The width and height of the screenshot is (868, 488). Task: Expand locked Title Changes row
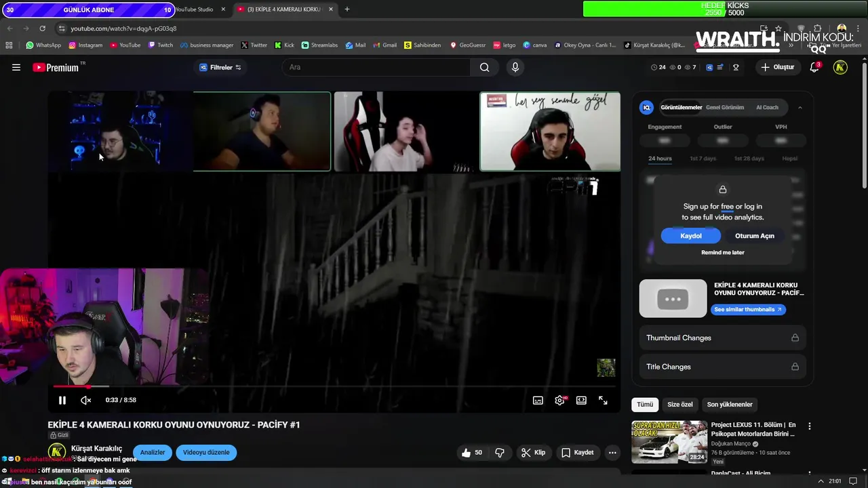point(722,367)
